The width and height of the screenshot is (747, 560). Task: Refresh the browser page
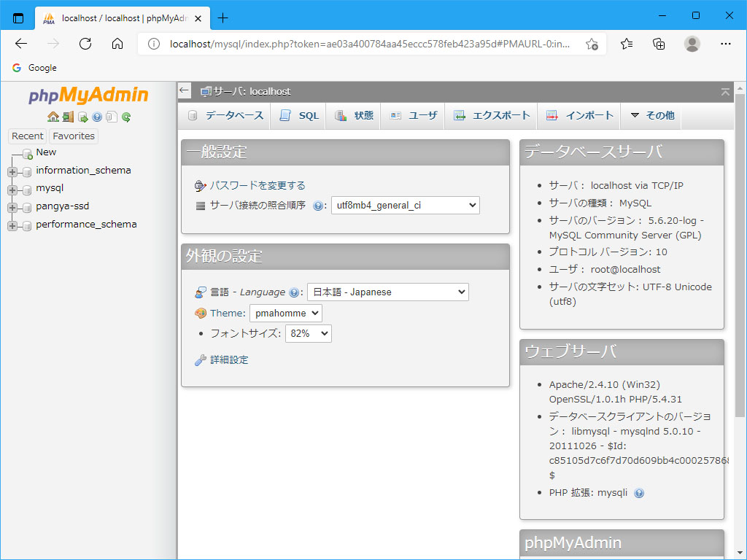(x=85, y=44)
